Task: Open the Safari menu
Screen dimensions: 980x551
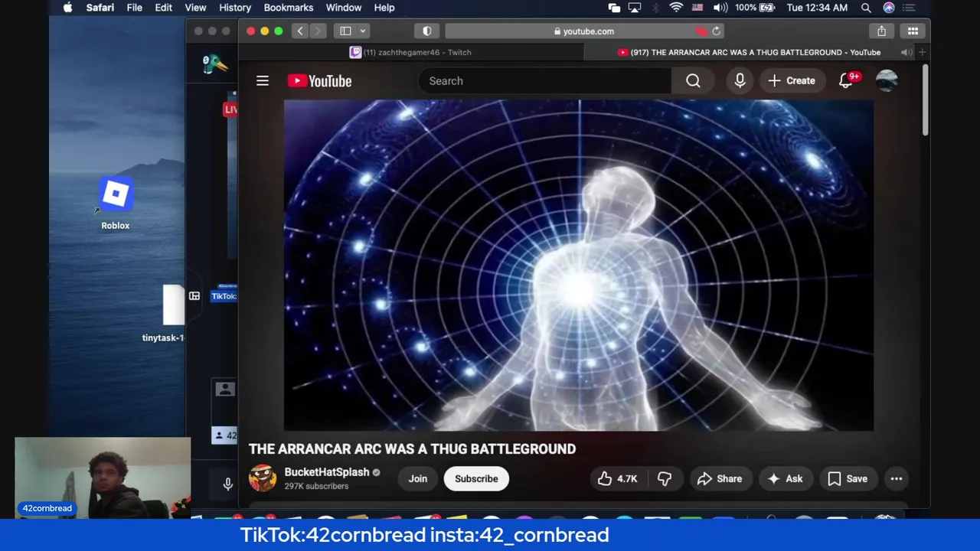Action: pyautogui.click(x=100, y=8)
